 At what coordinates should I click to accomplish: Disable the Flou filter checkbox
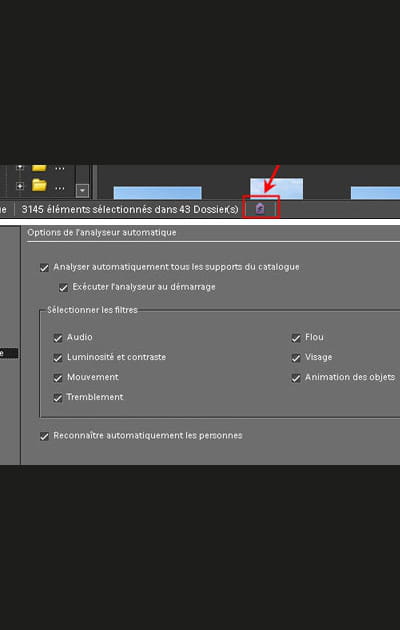pyautogui.click(x=296, y=338)
